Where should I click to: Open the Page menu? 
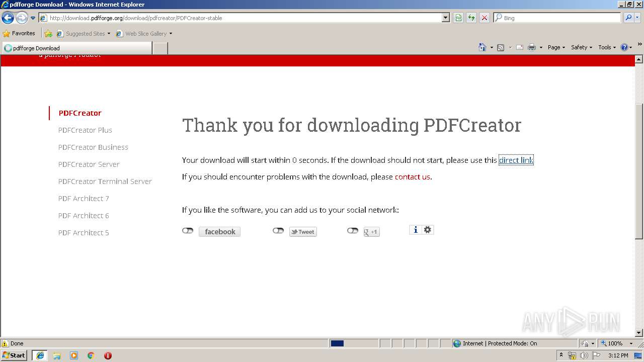tap(556, 47)
